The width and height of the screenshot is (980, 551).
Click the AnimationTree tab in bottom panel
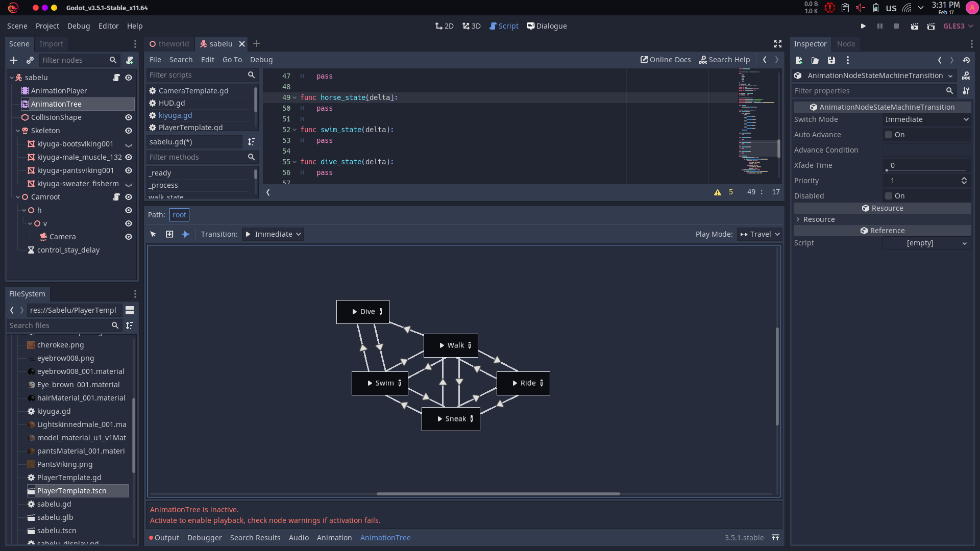click(386, 537)
